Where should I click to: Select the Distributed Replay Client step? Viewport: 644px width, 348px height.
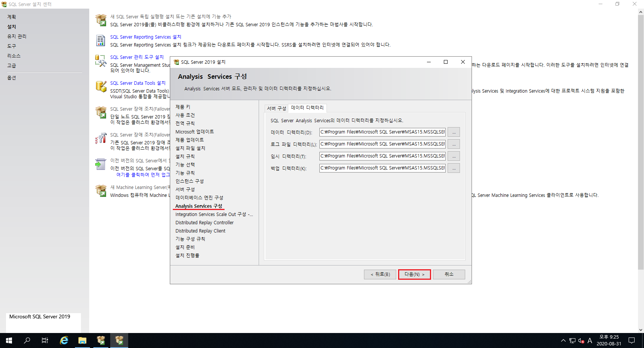point(200,231)
